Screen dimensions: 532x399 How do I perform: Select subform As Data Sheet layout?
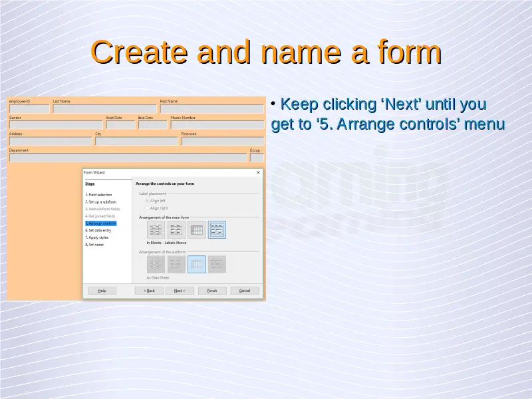pos(197,264)
